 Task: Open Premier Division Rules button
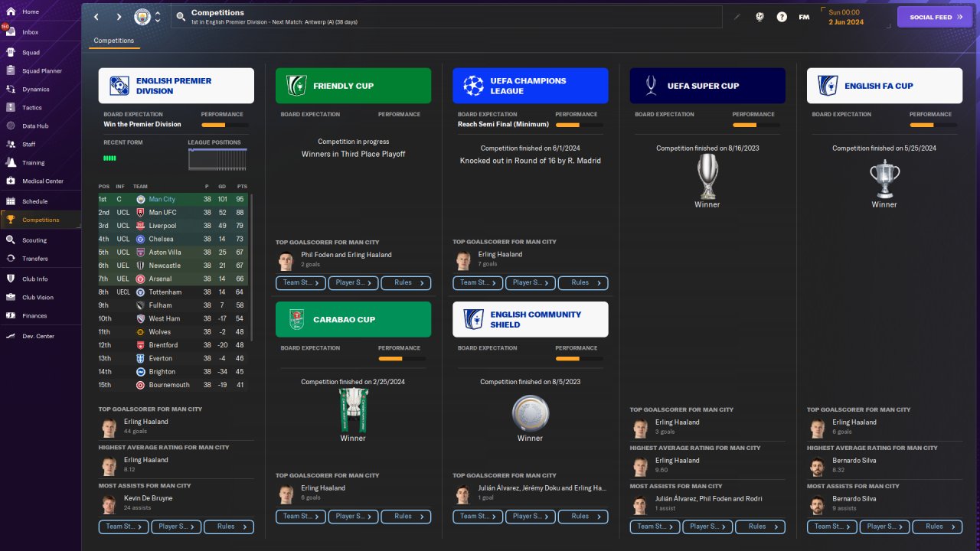pos(229,527)
